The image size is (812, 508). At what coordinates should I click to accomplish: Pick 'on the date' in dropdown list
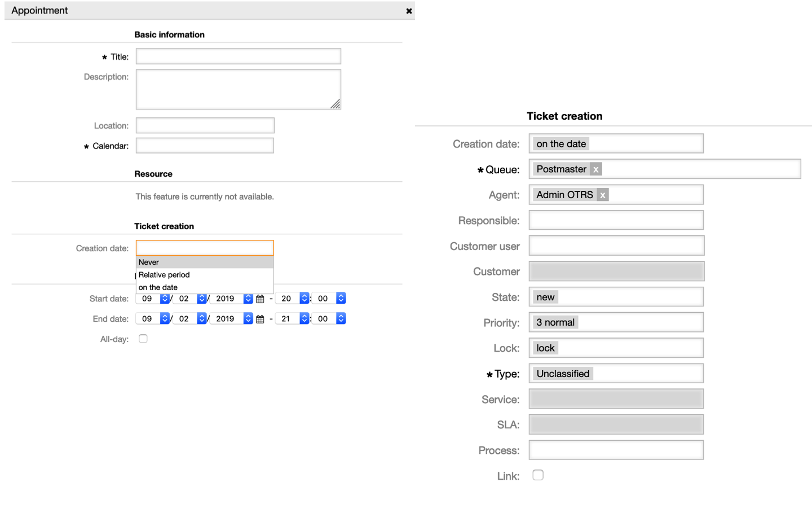(x=204, y=287)
